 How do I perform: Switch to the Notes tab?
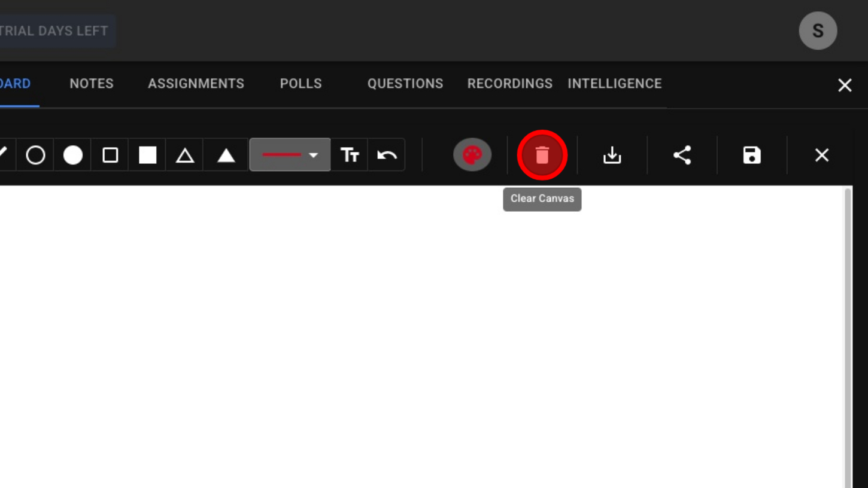tap(92, 84)
